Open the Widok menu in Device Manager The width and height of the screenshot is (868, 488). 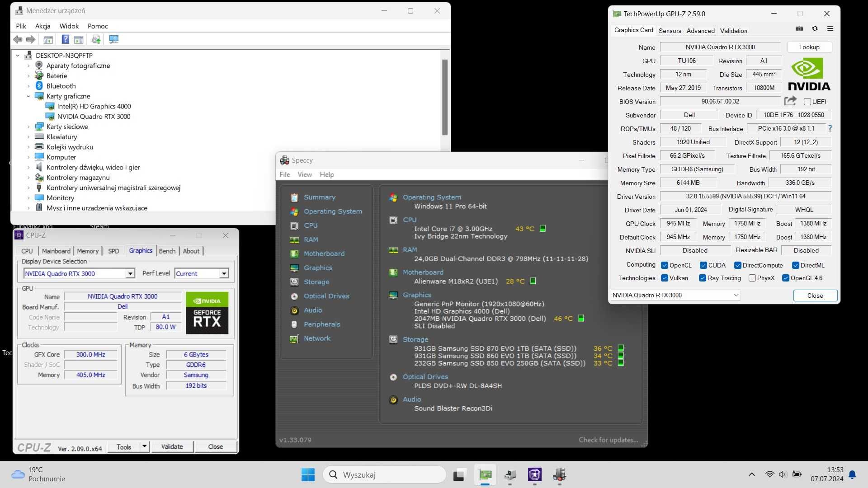(x=69, y=26)
